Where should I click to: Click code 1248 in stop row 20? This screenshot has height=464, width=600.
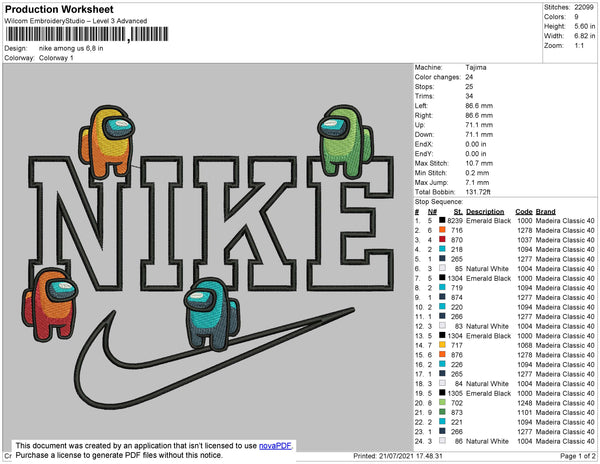(525, 403)
